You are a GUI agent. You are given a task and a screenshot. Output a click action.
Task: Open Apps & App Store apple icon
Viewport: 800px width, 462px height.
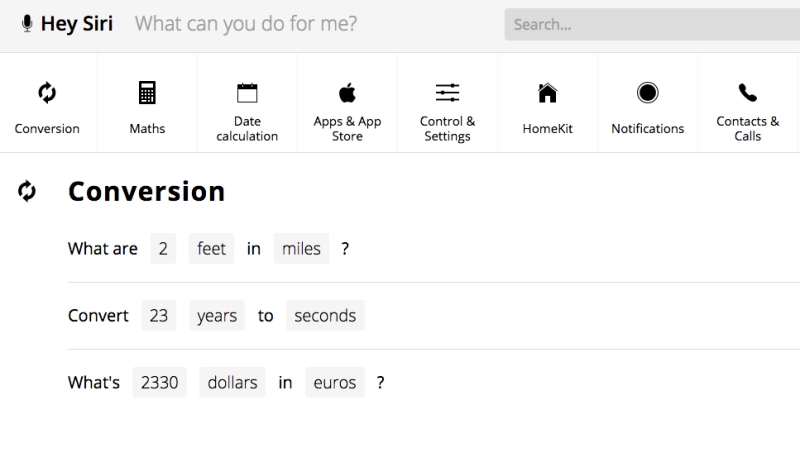pyautogui.click(x=347, y=93)
